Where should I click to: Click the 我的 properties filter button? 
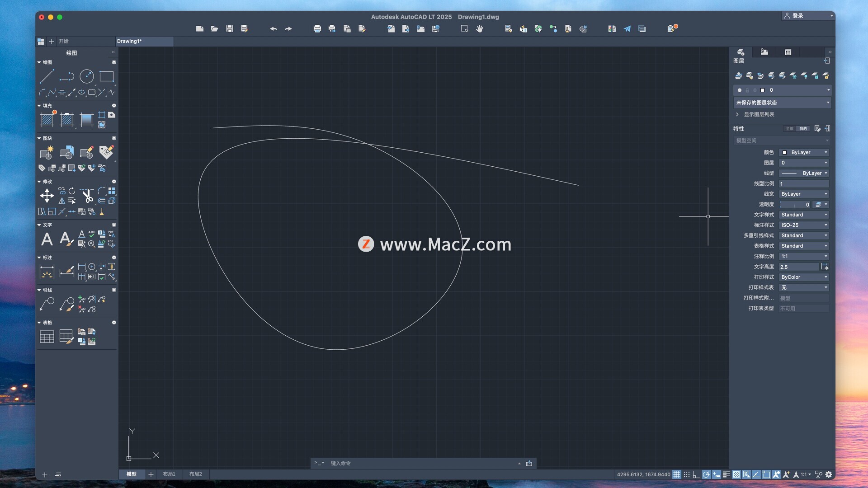pyautogui.click(x=803, y=129)
